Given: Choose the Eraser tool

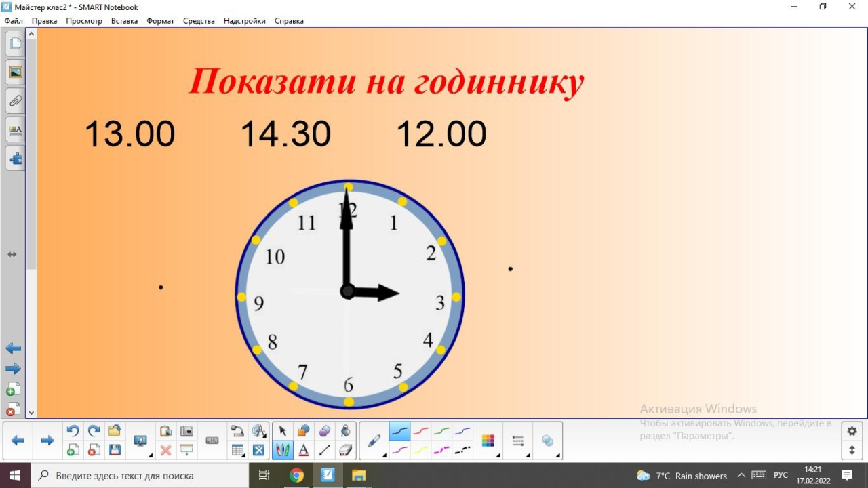Looking at the screenshot, I should point(345,450).
